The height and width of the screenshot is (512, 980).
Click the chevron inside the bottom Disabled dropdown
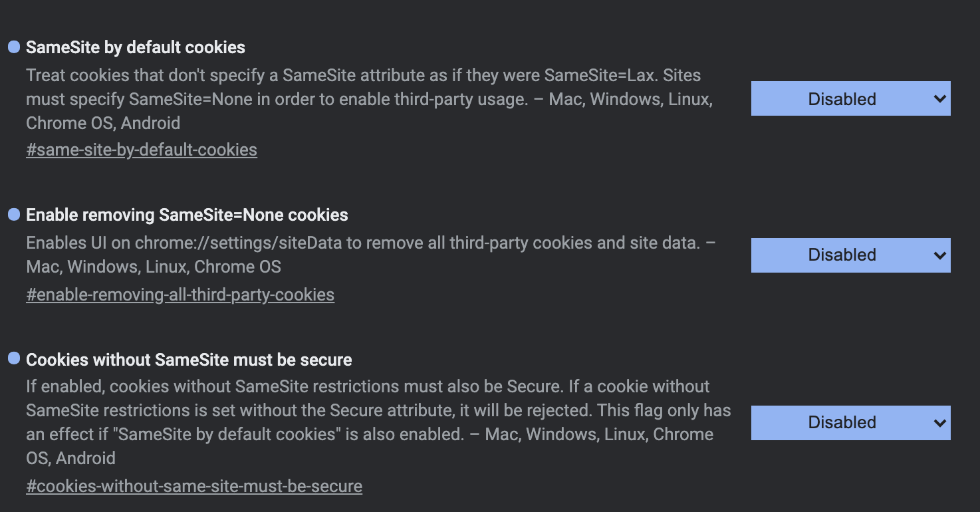click(939, 422)
